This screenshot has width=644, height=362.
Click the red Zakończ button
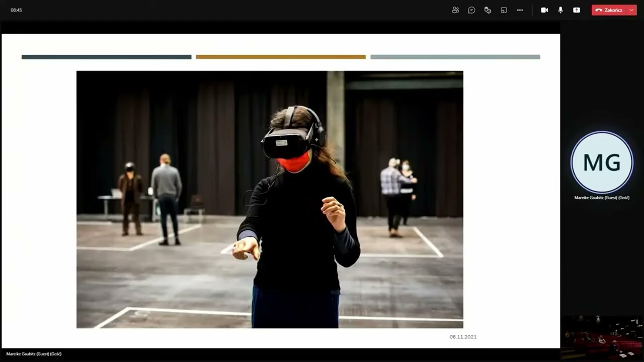click(x=609, y=10)
